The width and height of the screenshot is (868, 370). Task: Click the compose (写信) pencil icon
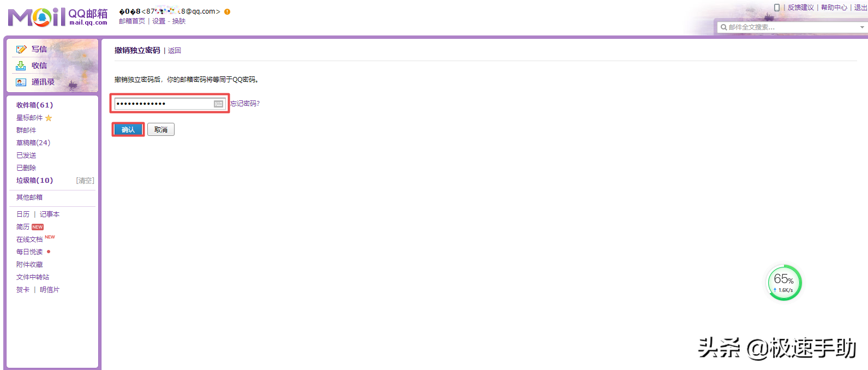[21, 50]
